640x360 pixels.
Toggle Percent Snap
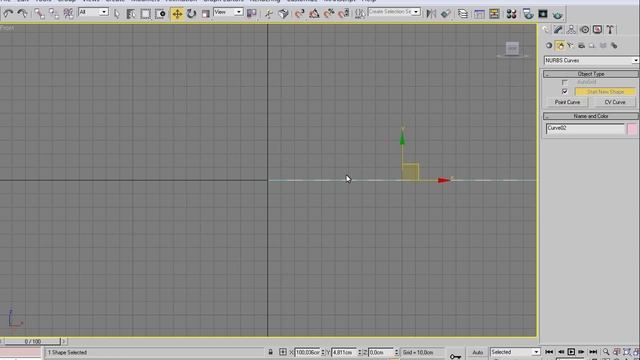click(329, 14)
